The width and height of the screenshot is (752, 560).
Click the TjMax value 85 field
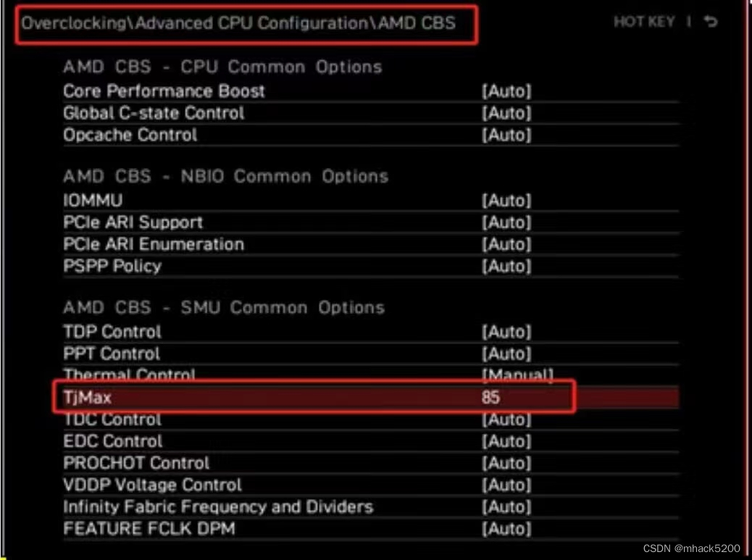(x=490, y=397)
